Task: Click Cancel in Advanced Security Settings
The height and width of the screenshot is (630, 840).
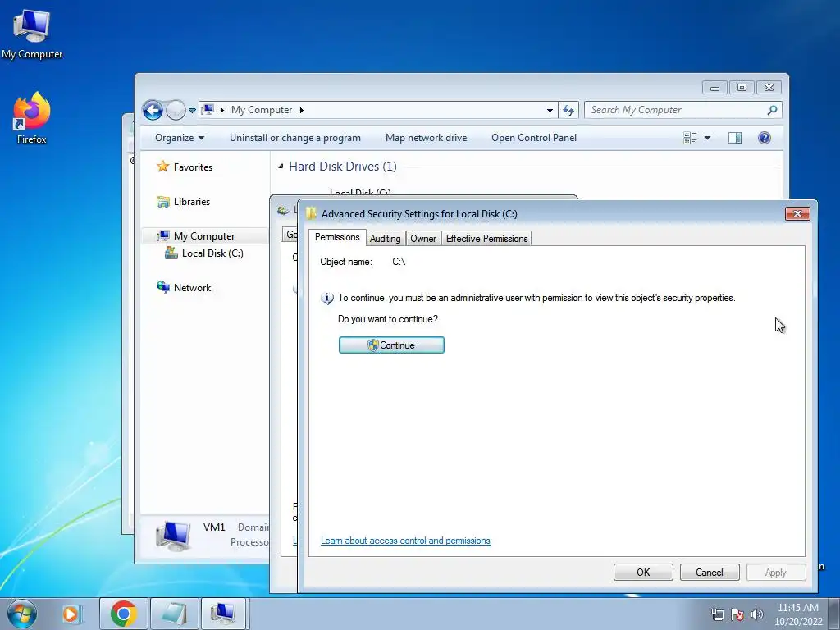Action: click(x=710, y=572)
